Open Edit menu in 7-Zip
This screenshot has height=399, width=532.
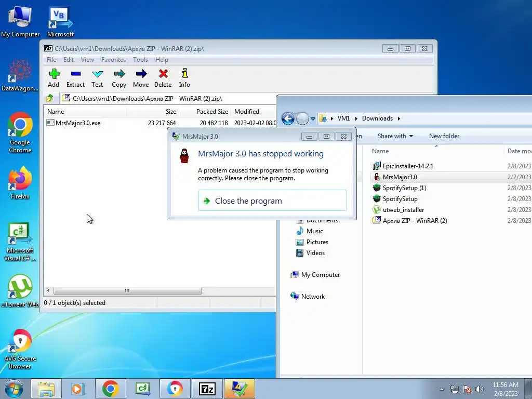68,60
